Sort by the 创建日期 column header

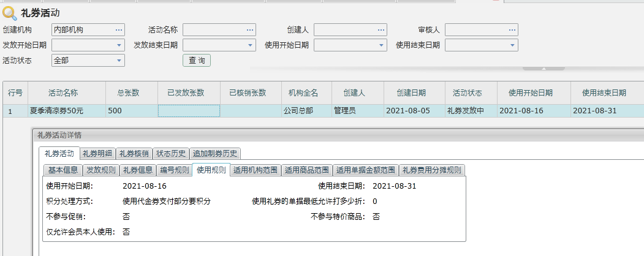(414, 93)
